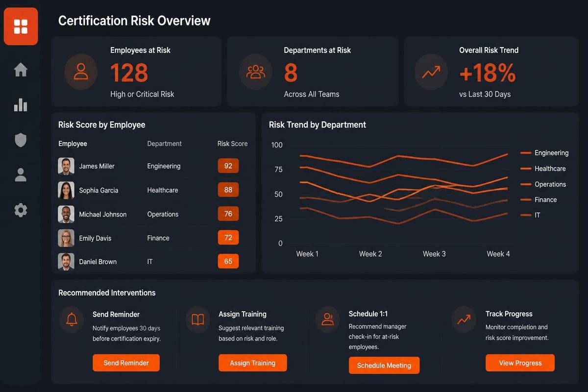
Task: Open the shield security icon in sidebar
Action: coord(21,140)
